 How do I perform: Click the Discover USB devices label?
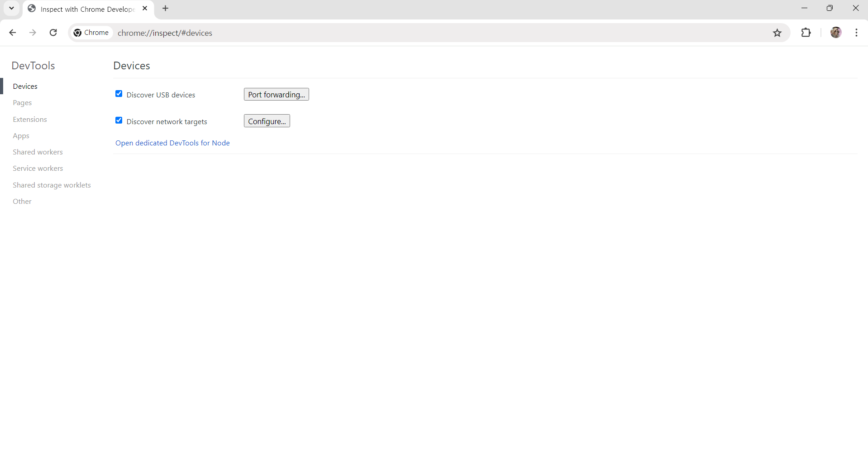click(x=161, y=95)
